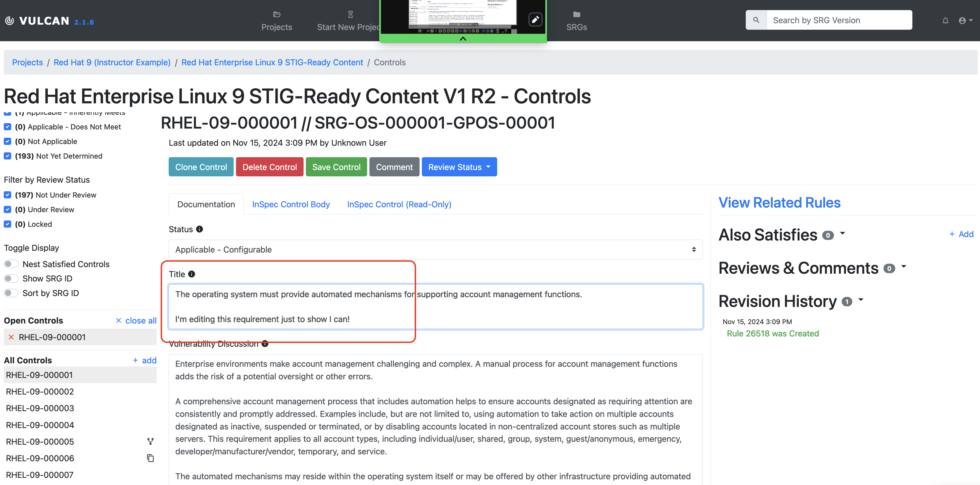The image size is (980, 485).
Task: Toggle Nest Satisfied Controls switch
Action: 11,264
